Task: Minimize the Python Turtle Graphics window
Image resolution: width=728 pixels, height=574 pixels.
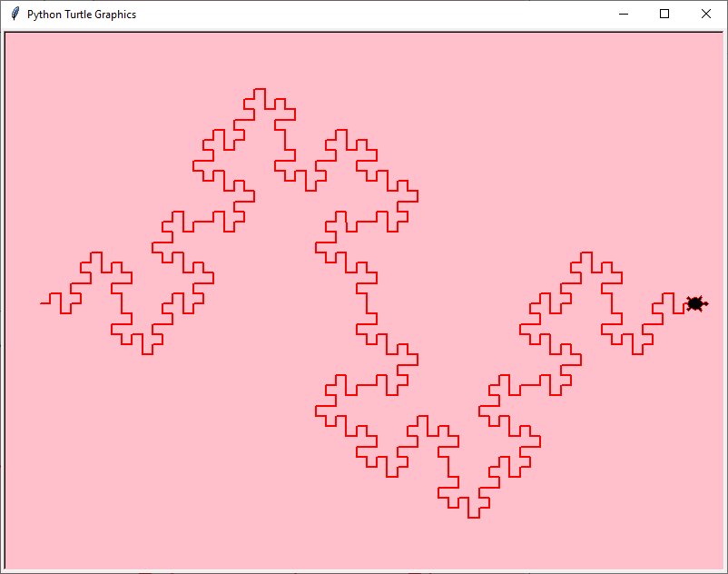Action: click(x=624, y=14)
